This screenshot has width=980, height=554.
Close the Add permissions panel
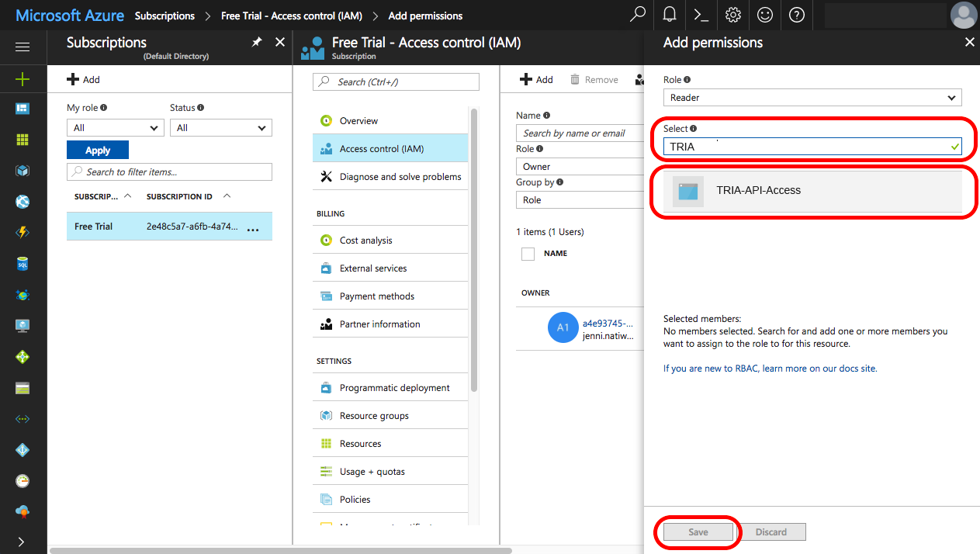969,43
